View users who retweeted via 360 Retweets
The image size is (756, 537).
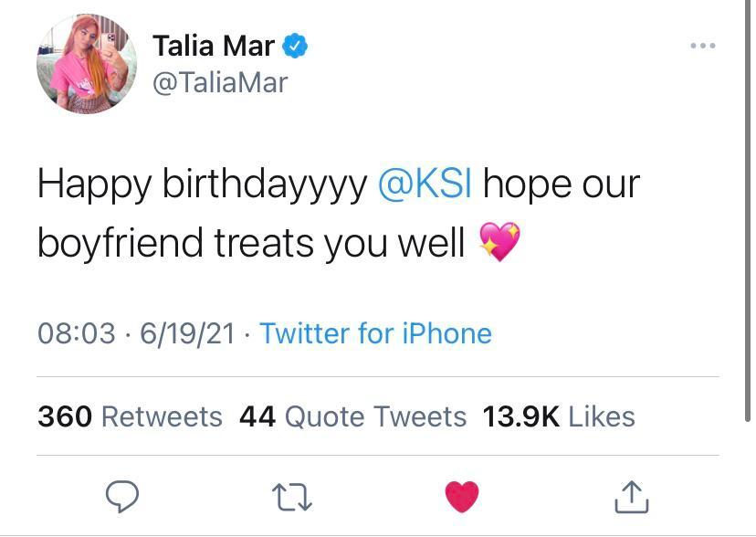[x=129, y=416]
